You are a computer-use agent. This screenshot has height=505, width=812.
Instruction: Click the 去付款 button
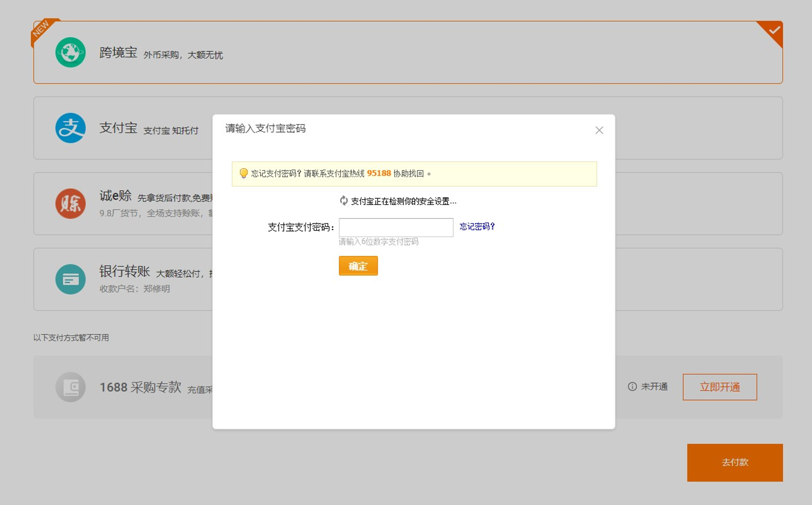735,463
